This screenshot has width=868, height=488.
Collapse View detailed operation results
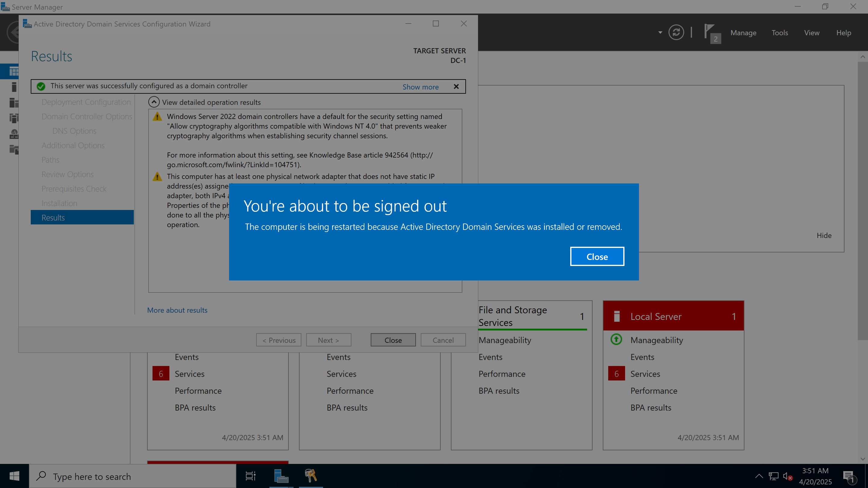pos(154,102)
